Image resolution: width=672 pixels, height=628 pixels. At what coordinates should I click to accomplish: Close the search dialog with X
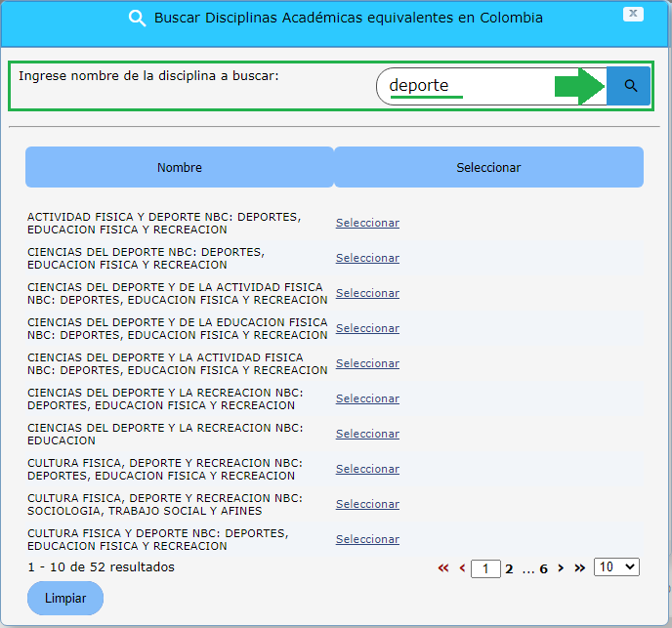(x=633, y=14)
